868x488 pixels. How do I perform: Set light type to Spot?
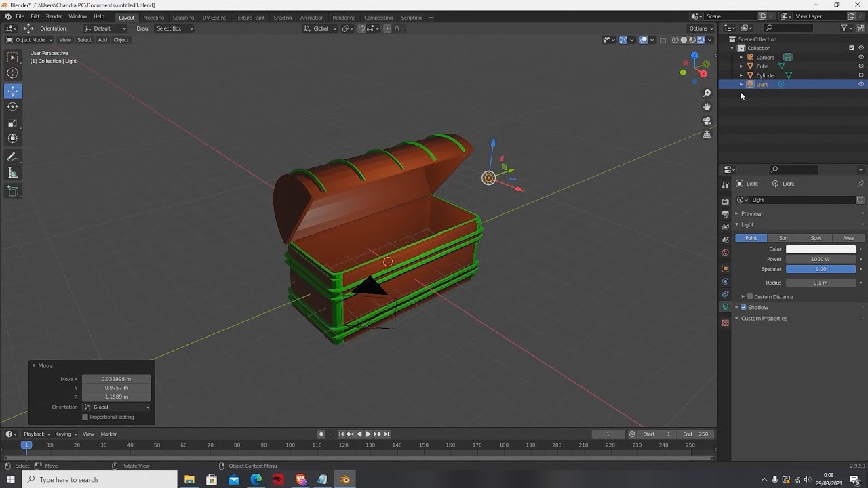(x=816, y=238)
